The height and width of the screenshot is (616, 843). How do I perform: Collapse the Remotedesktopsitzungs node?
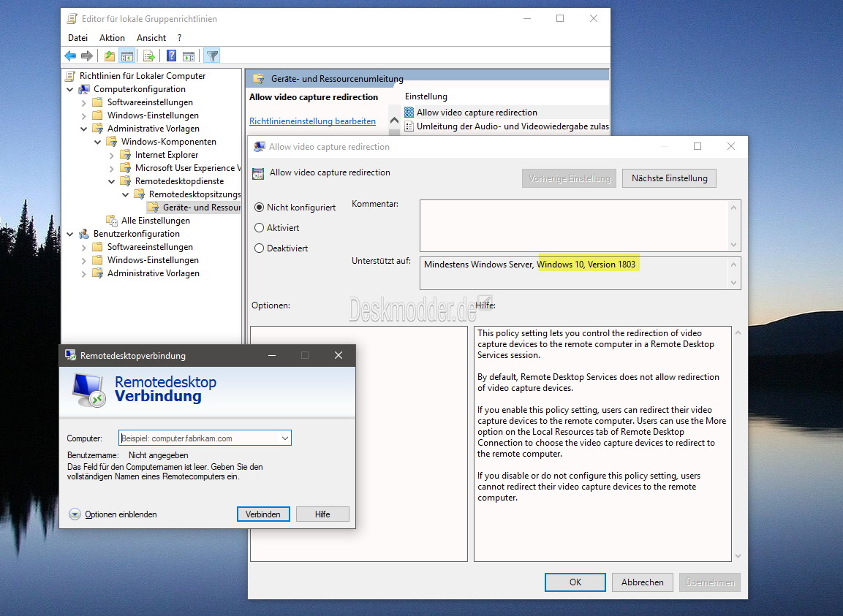(x=126, y=194)
